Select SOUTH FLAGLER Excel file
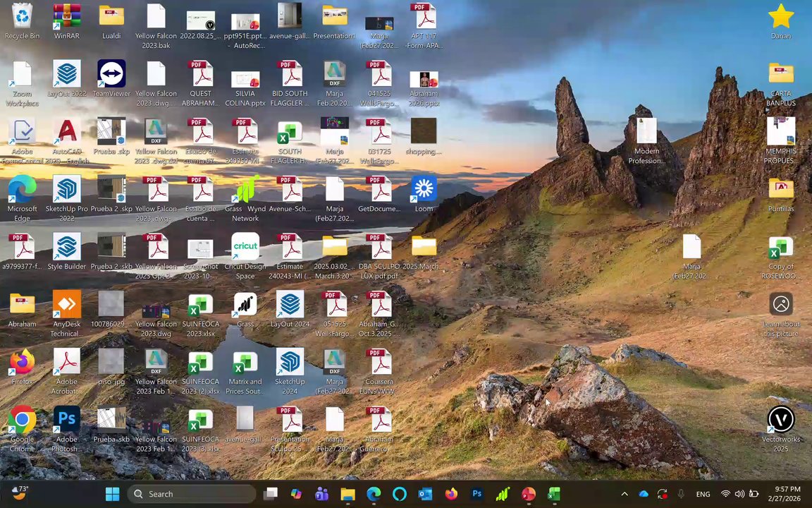The height and width of the screenshot is (508, 812). pyautogui.click(x=290, y=141)
